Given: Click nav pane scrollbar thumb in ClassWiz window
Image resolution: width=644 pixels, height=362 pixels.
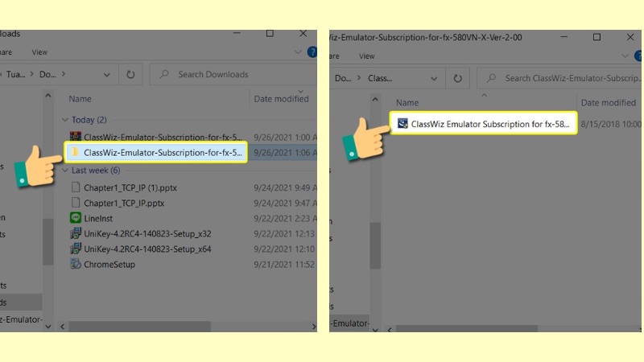Looking at the screenshot, I should click(375, 245).
